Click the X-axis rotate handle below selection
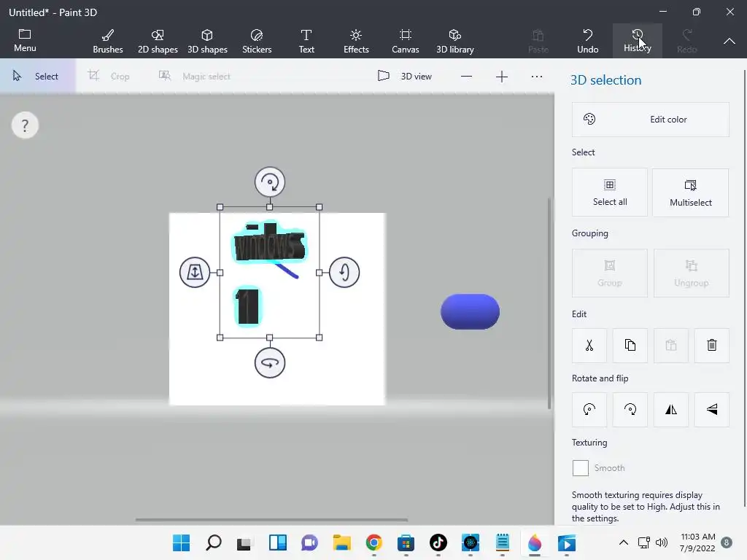This screenshot has width=747, height=560. (270, 363)
